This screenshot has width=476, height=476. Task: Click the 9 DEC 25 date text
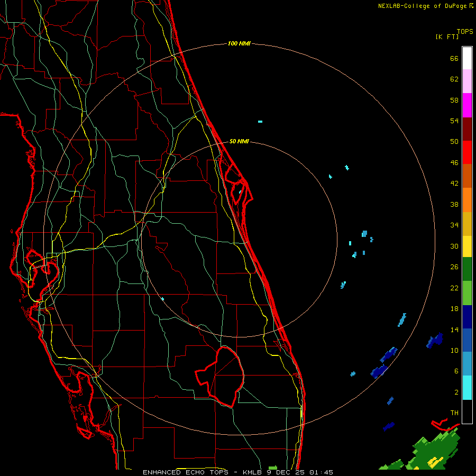point(286,472)
